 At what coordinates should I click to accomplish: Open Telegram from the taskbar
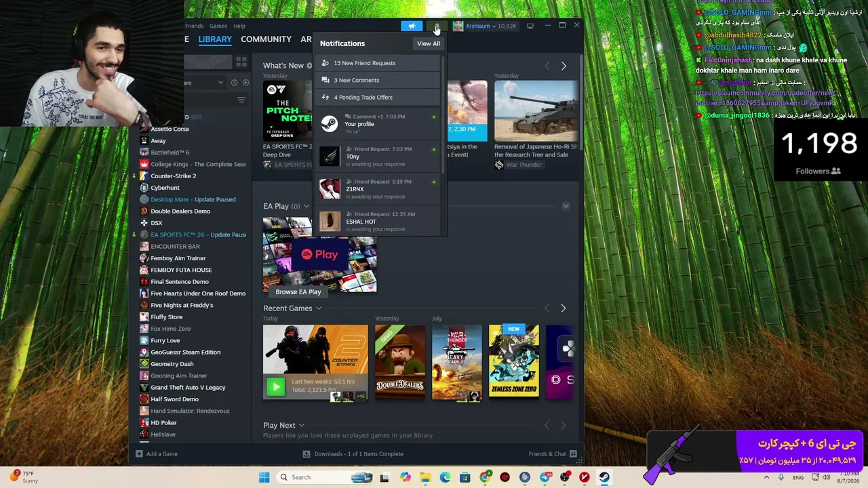tap(545, 477)
